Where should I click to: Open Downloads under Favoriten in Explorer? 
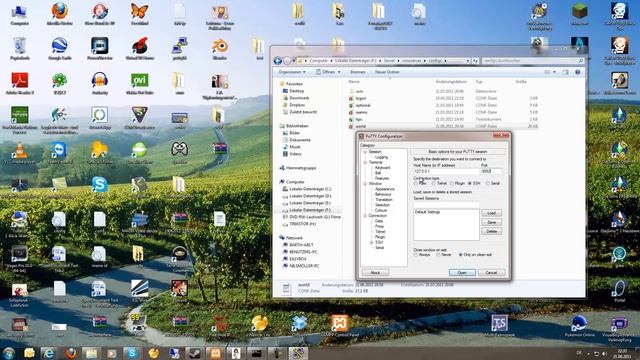(x=299, y=98)
